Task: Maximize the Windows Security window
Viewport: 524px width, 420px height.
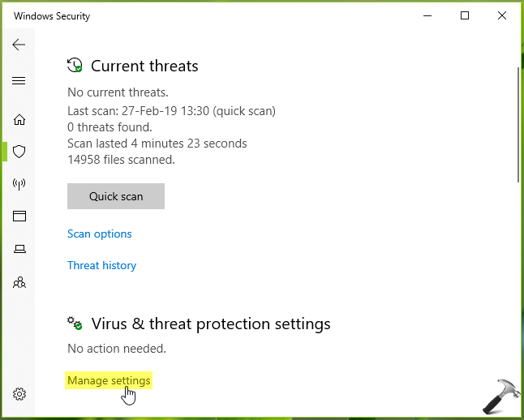Action: coord(465,15)
